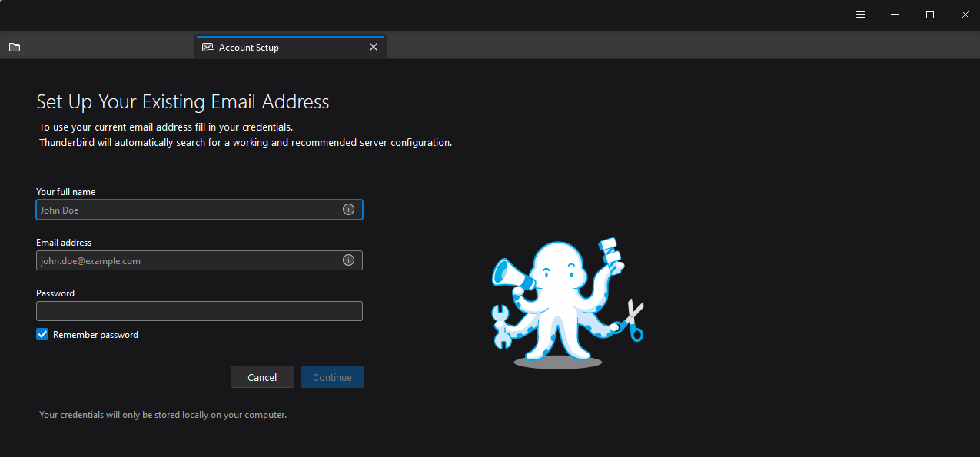Click the hamburger menu near the window controls

(860, 15)
